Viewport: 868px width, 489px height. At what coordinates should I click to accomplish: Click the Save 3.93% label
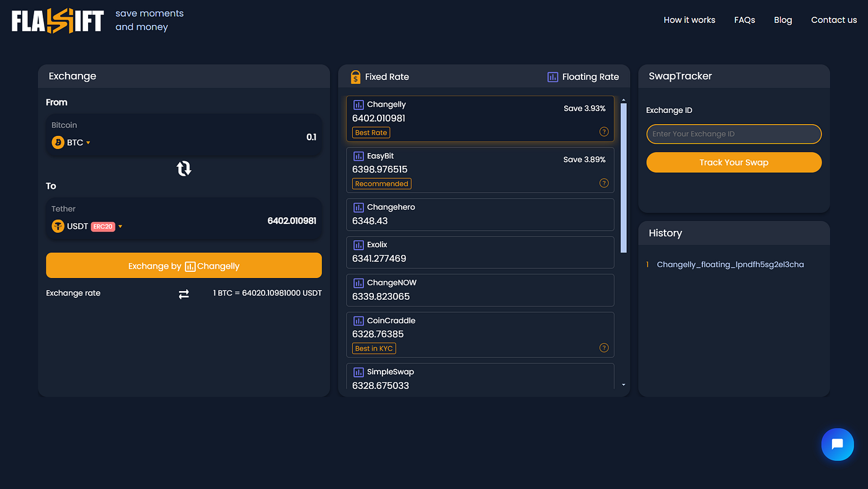[x=585, y=109]
